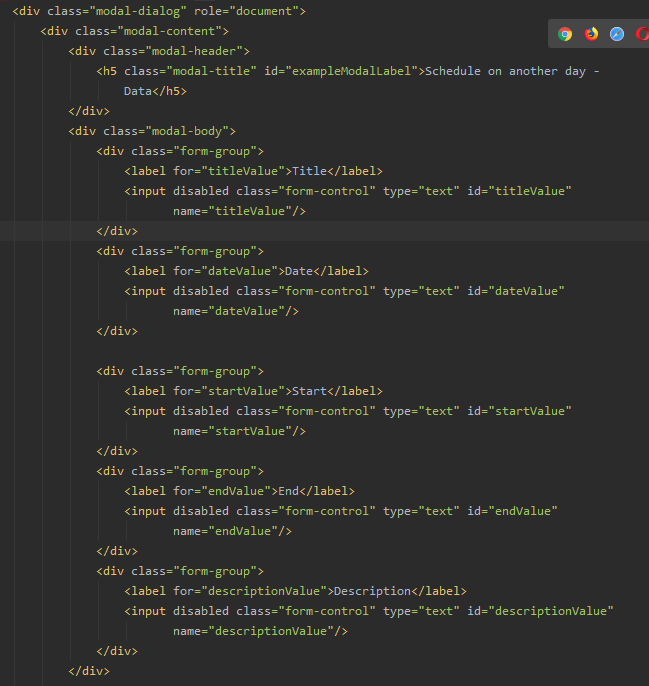Open the page in Safari browser
649x686 pixels.
pos(617,34)
